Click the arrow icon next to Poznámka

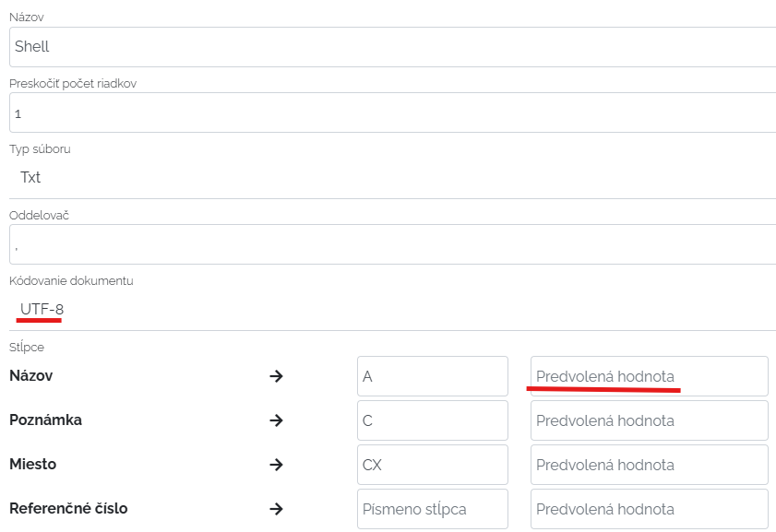pyautogui.click(x=275, y=420)
